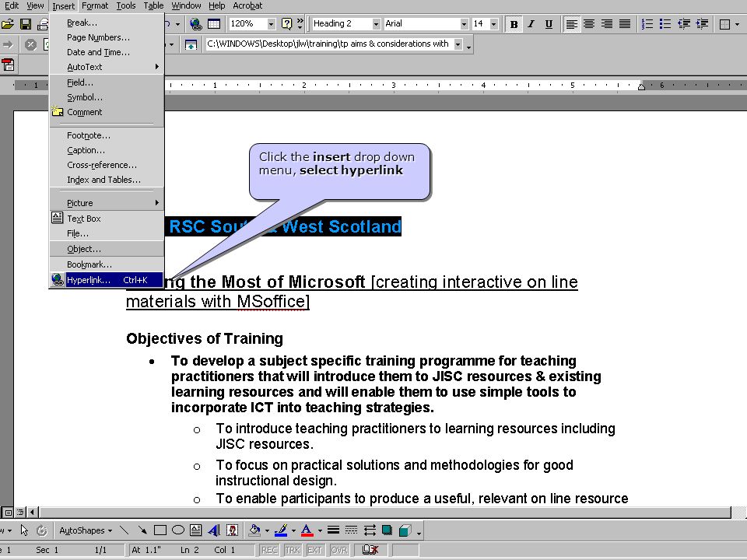
Task: Center align text
Action: click(x=589, y=24)
